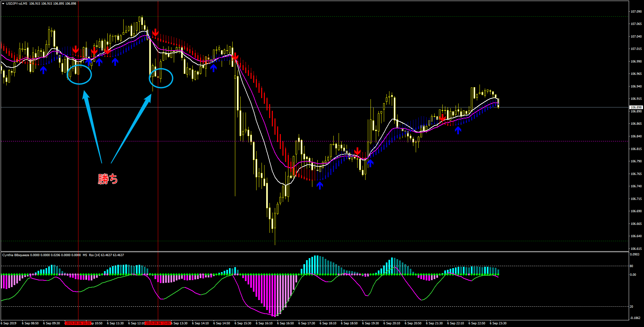
Task: Click the 107.040 price scale label
Action: (x=636, y=37)
